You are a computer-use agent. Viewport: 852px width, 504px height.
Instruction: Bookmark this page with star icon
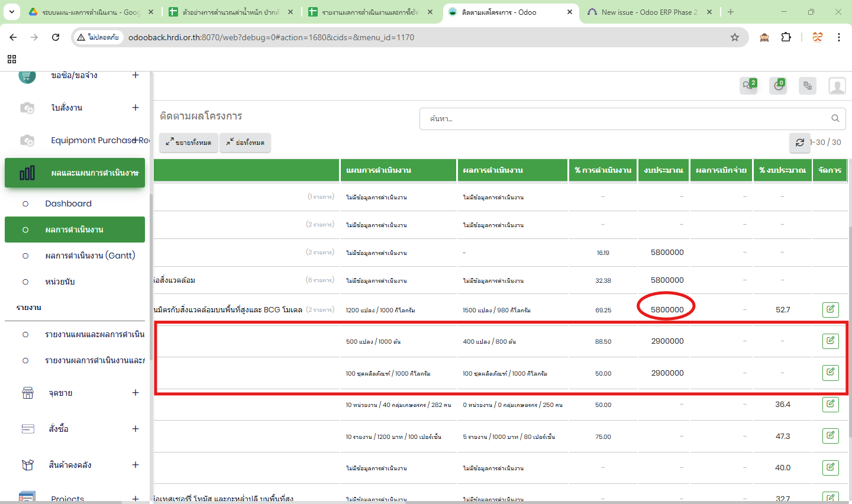pyautogui.click(x=735, y=37)
